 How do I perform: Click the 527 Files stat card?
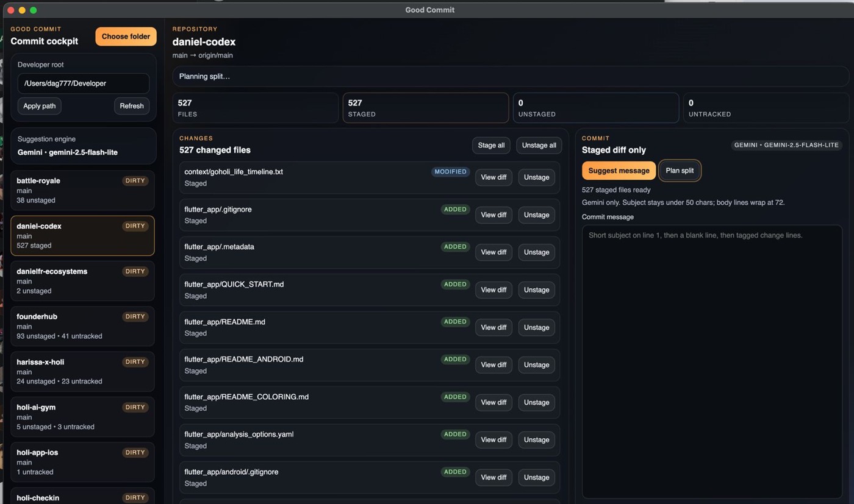coord(256,108)
